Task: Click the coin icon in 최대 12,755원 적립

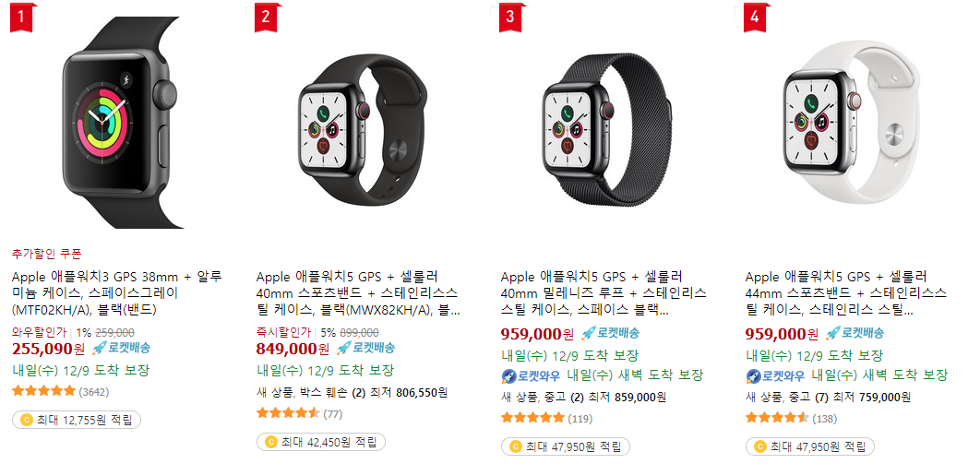Action: (26, 420)
